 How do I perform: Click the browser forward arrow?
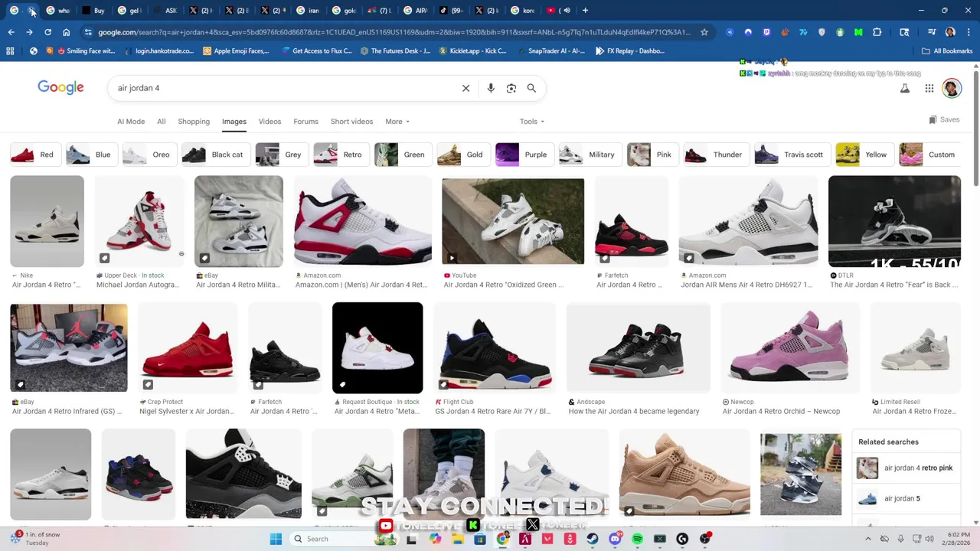(29, 32)
